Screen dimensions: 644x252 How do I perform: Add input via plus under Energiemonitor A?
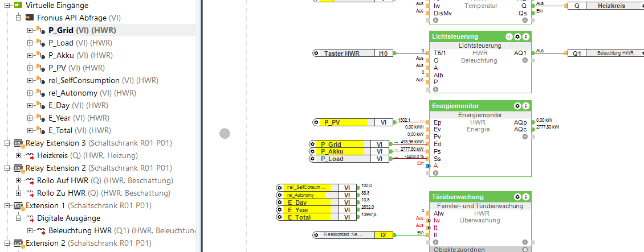pos(436,173)
